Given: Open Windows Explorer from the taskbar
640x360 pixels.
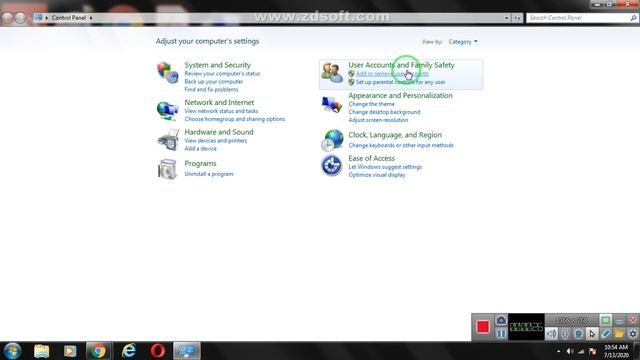Looking at the screenshot, I should [42, 351].
